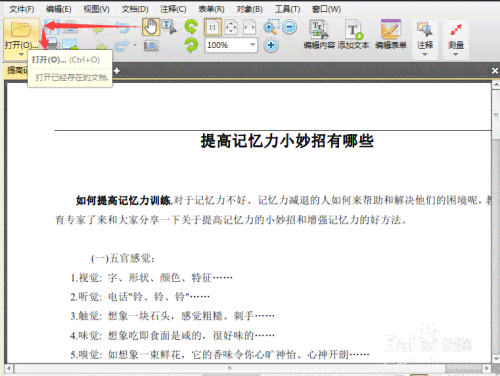
Task: Switch to the 提高记 document tab
Action: 17,71
